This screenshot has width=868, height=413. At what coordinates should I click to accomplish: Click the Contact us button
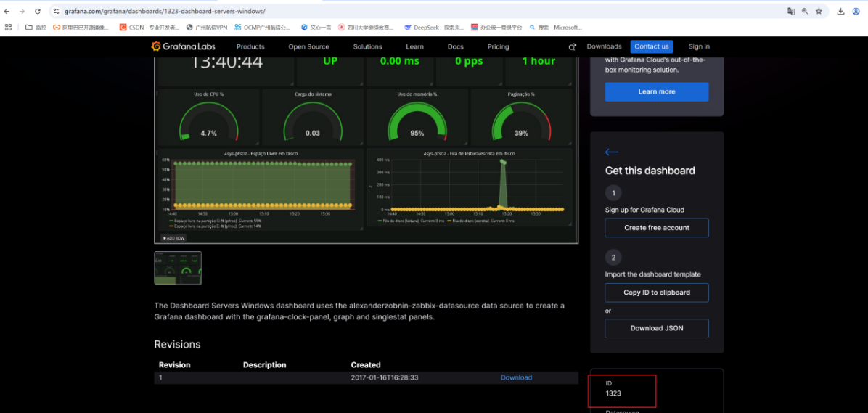[x=652, y=46]
